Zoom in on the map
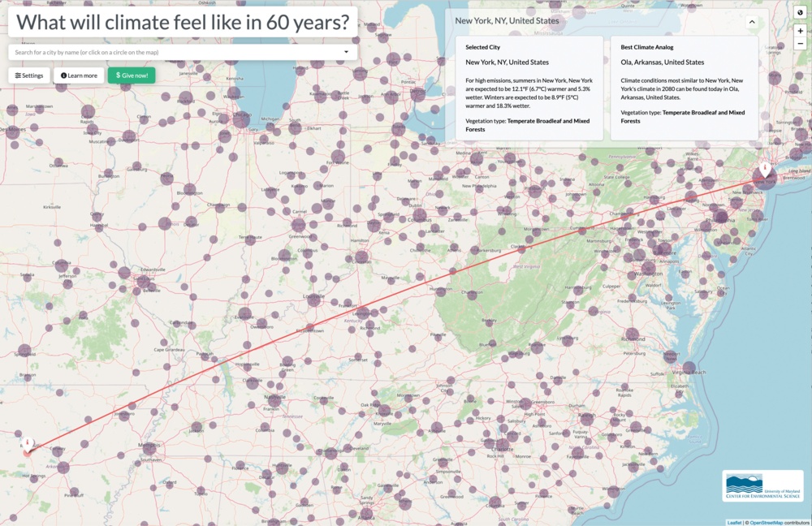 coord(800,31)
